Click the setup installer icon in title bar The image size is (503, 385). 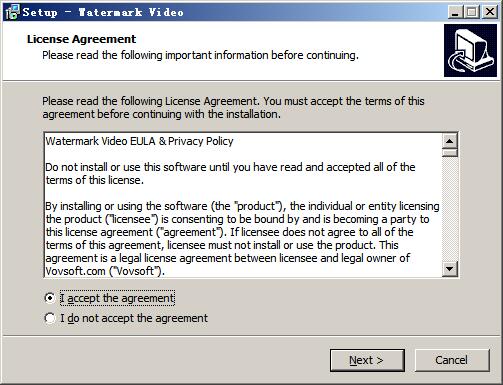pos(12,12)
